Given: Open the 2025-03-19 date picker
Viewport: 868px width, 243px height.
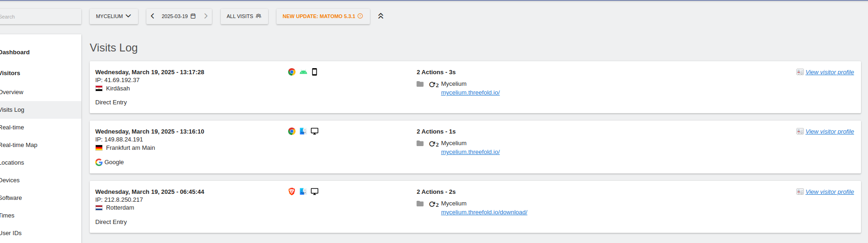Looking at the screenshot, I should [178, 16].
